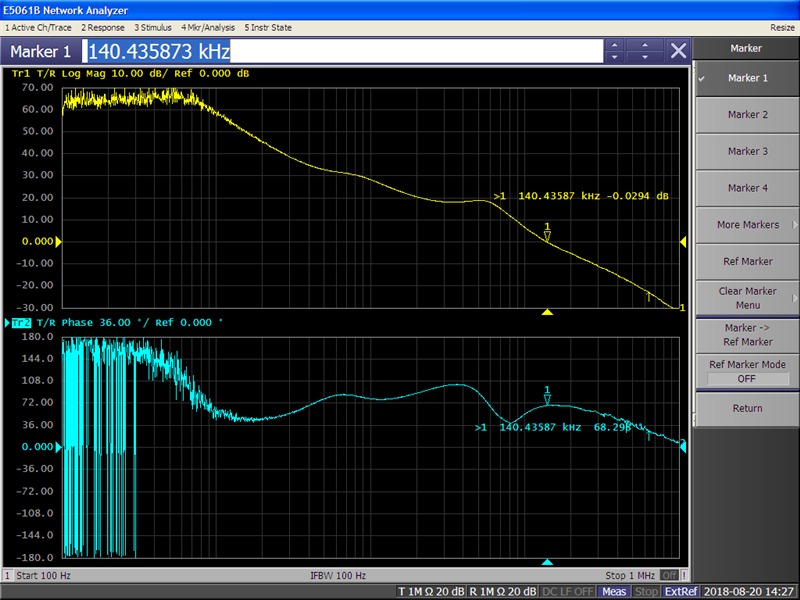Click the date and time display
This screenshot has width=800, height=600.
(x=749, y=592)
